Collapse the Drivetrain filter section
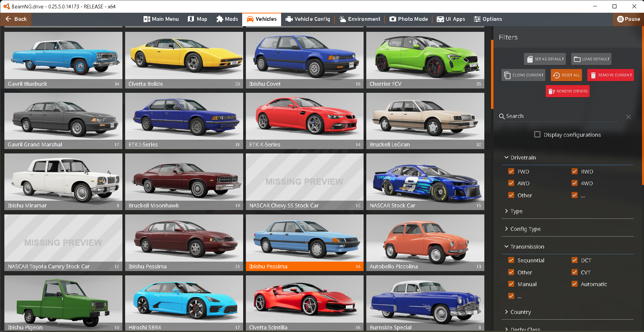This screenshot has width=644, height=332. coord(568,157)
